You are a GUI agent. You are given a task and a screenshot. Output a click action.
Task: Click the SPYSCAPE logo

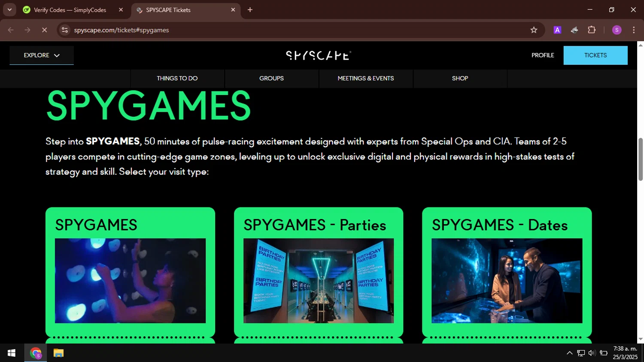[319, 55]
